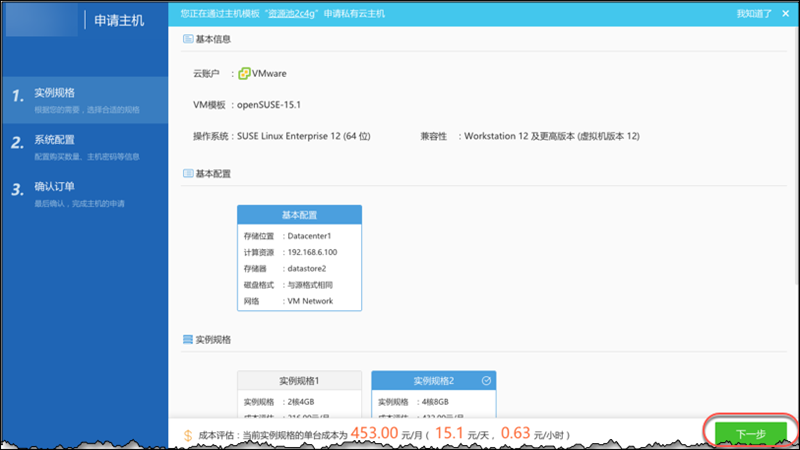
Task: Select the 实例规格2 option card
Action: pyautogui.click(x=433, y=394)
